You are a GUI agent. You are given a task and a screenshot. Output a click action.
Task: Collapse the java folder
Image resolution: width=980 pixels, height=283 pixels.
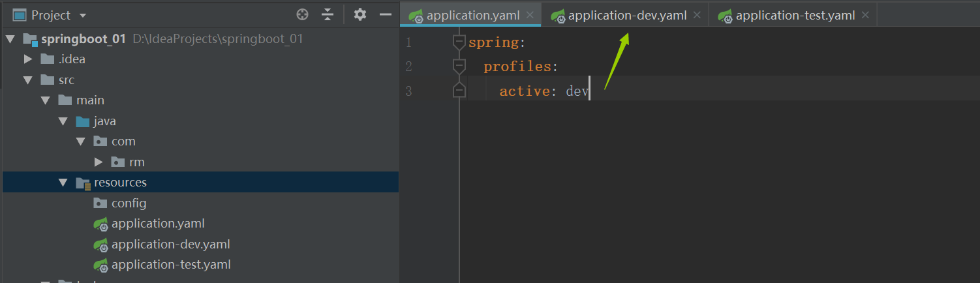[63, 121]
